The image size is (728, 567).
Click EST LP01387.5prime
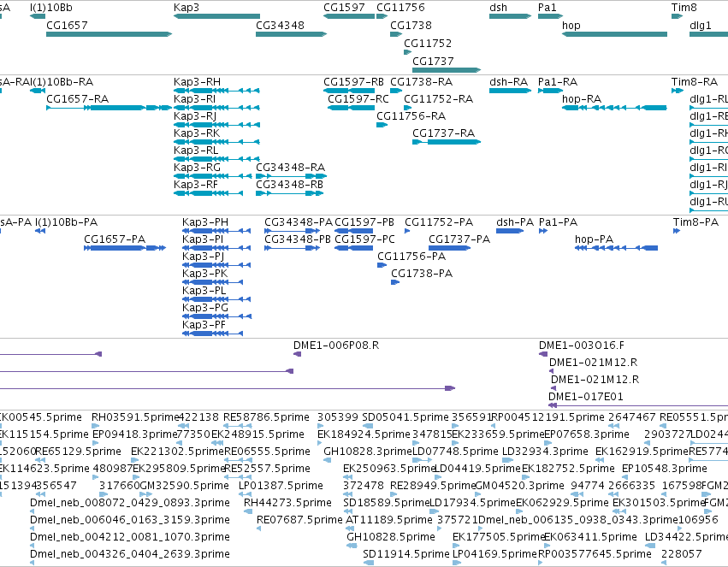tap(281, 486)
